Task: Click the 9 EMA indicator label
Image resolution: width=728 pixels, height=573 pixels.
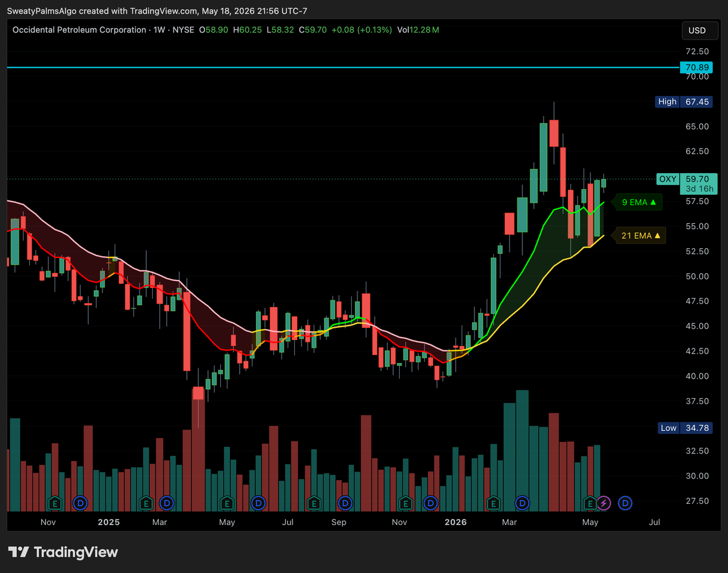Action: (638, 202)
